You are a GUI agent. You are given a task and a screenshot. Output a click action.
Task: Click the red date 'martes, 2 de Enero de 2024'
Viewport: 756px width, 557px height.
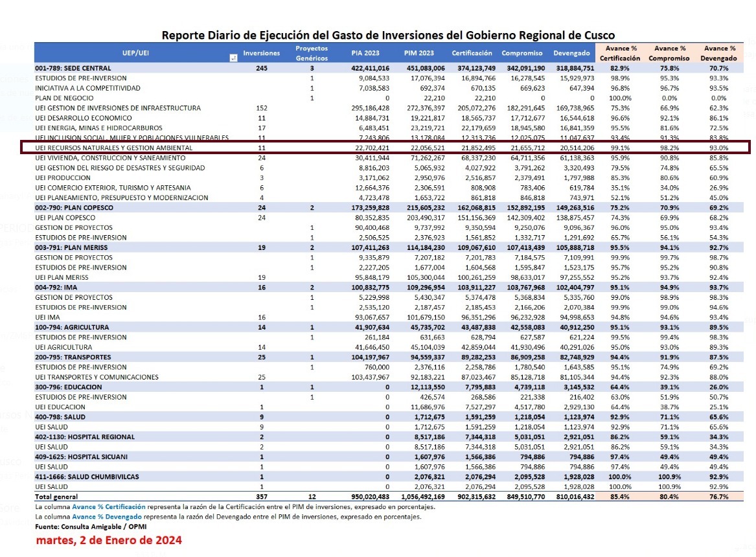pos(109,540)
